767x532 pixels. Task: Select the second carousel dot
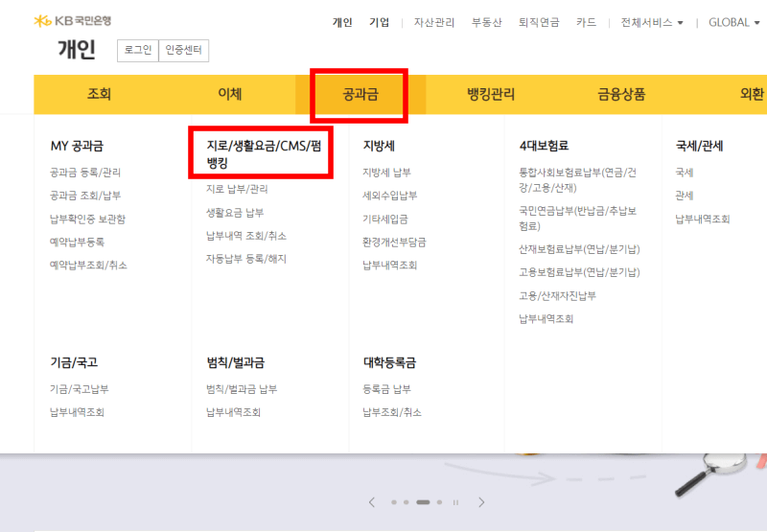[x=406, y=502]
